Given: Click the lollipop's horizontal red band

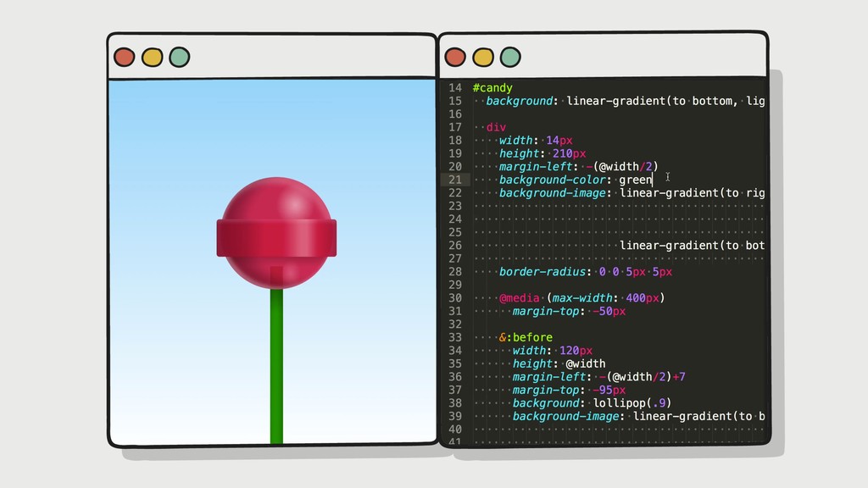Looking at the screenshot, I should (276, 238).
